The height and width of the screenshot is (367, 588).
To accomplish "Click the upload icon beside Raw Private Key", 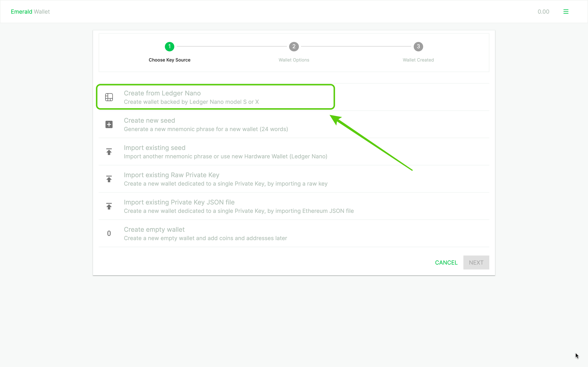I will coord(109,179).
